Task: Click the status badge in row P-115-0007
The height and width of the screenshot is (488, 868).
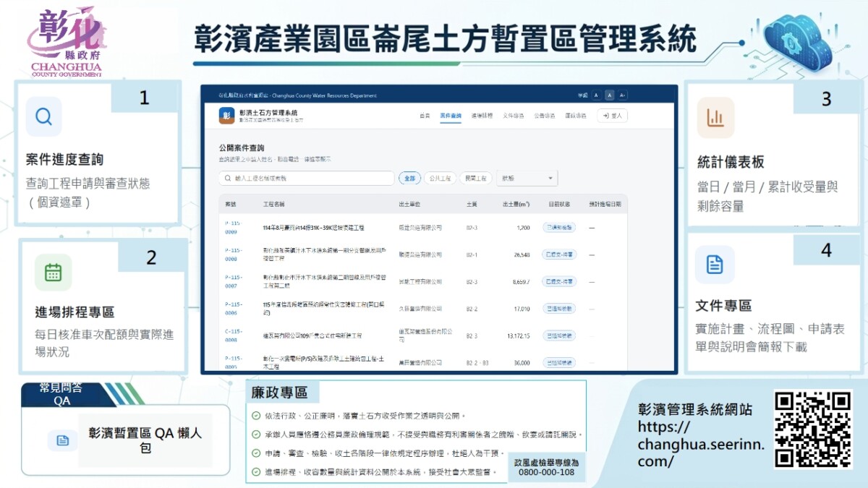Action: pos(558,281)
